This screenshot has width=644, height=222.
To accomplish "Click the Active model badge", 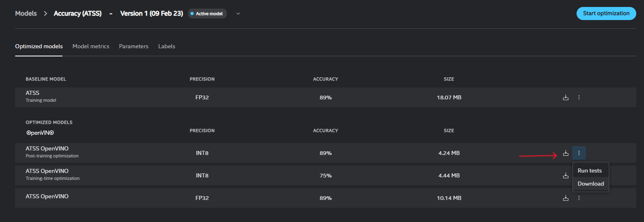I will [x=207, y=13].
